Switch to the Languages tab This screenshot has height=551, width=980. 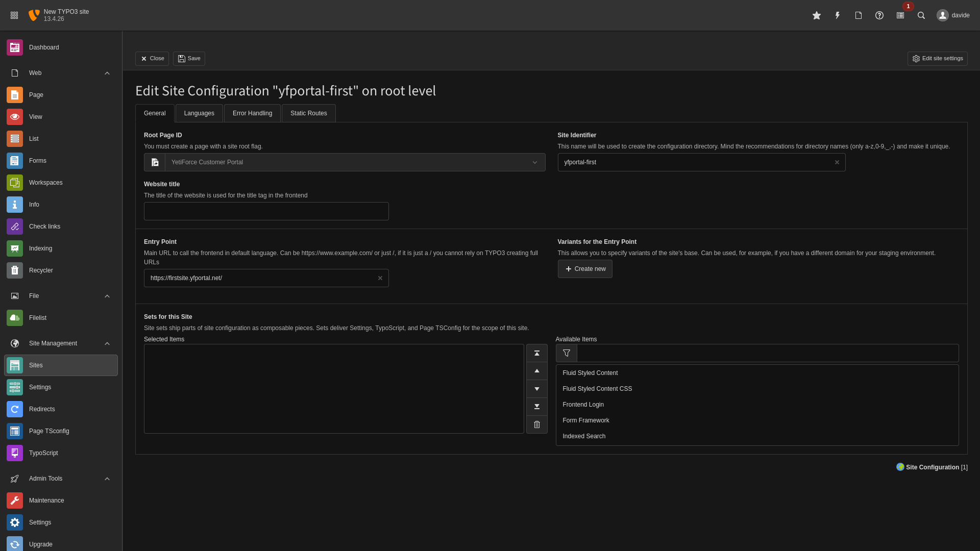tap(199, 113)
